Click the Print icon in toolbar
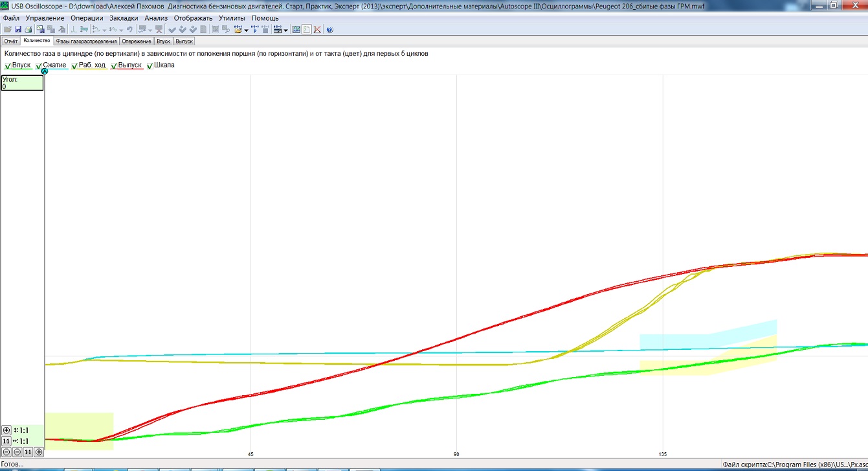 29,29
